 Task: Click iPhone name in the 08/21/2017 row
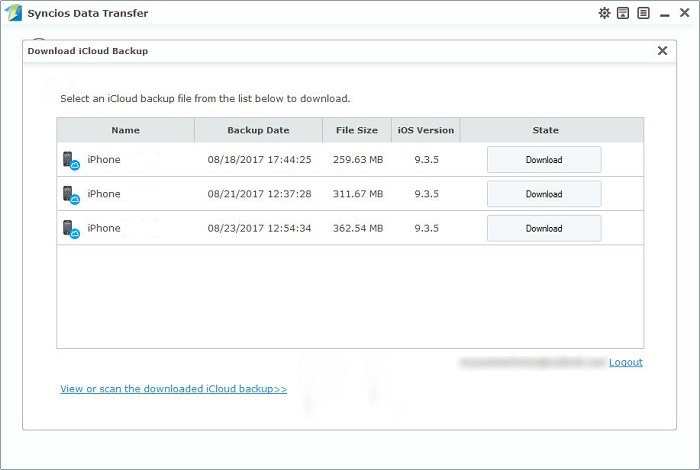(104, 194)
